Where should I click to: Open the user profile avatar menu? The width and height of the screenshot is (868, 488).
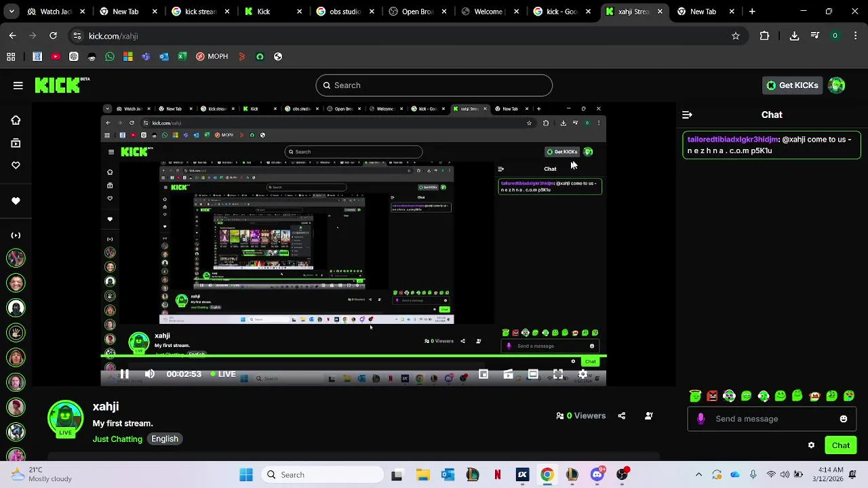click(837, 85)
